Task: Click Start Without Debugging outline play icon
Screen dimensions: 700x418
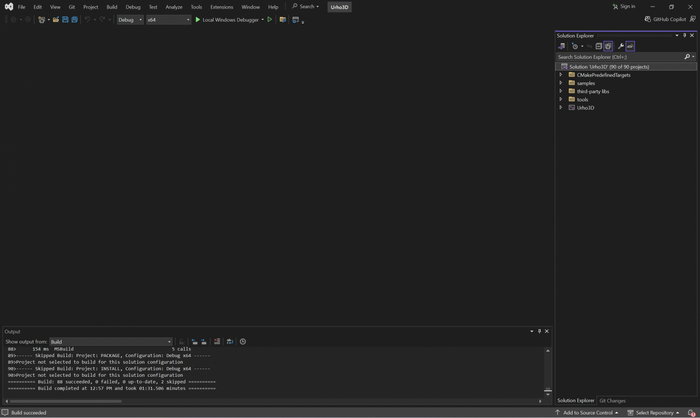Action: pos(270,19)
